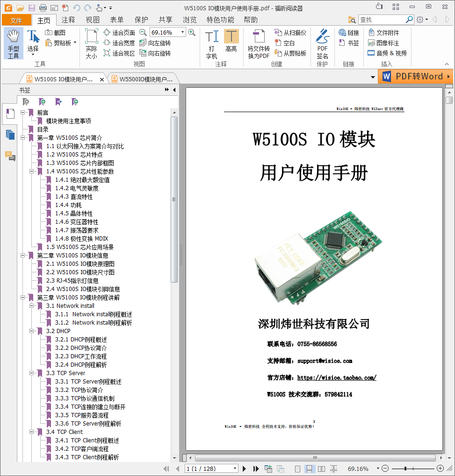
Task: Go to next page in status bar
Action: coord(244,469)
